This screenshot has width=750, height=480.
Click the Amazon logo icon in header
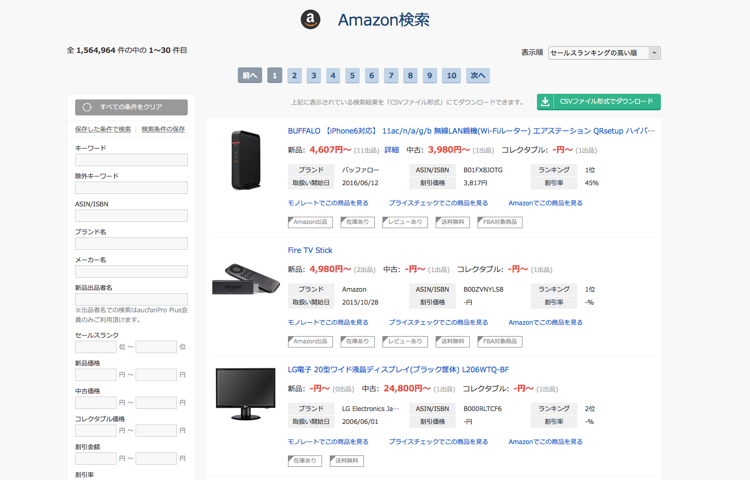click(x=311, y=20)
